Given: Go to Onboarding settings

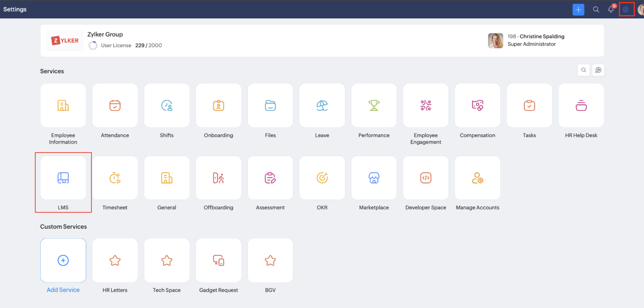Looking at the screenshot, I should point(219,105).
